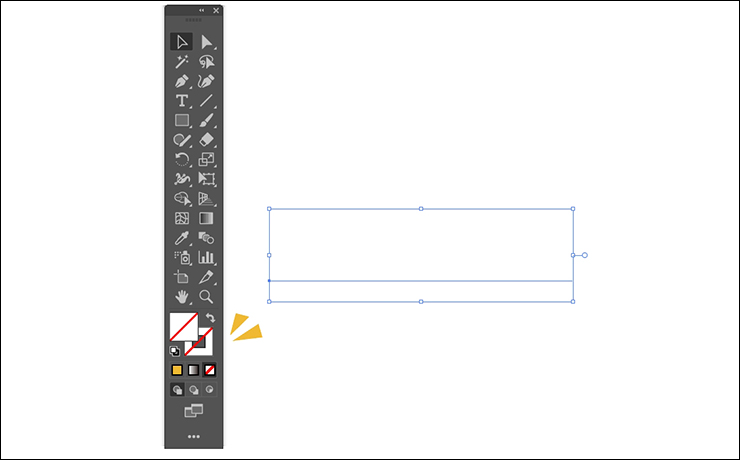Collapse the toolbar with double arrows
740x460 pixels.
(203, 10)
